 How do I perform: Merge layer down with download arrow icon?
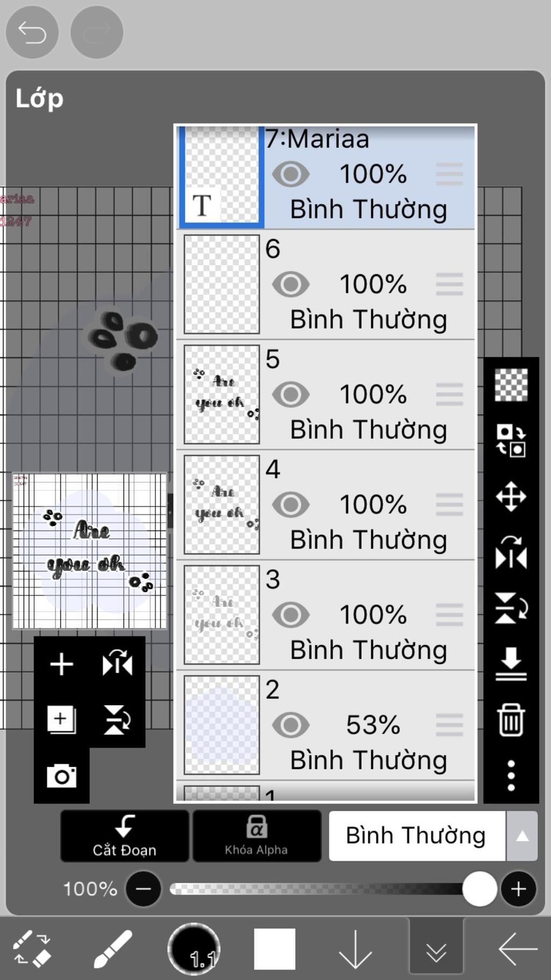(x=511, y=664)
